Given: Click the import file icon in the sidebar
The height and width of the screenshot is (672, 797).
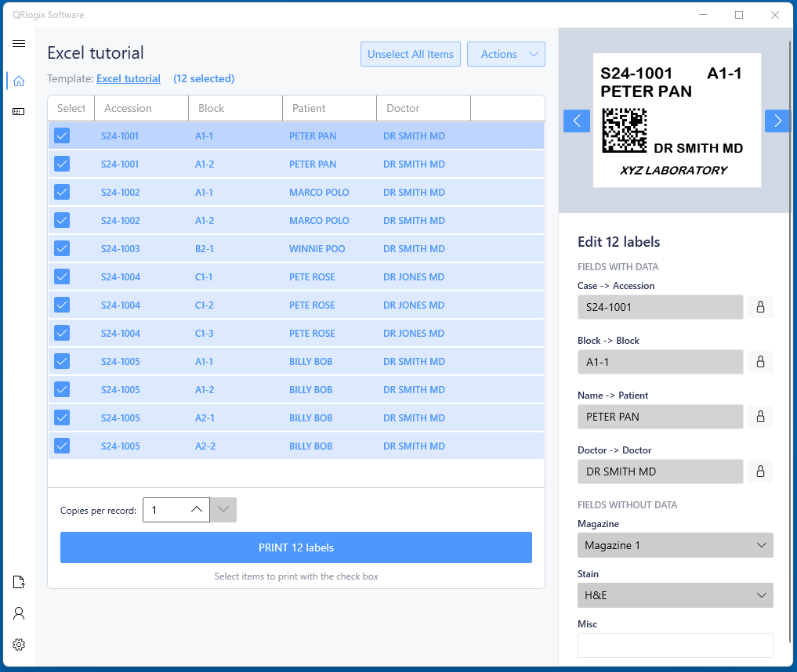Looking at the screenshot, I should pyautogui.click(x=19, y=582).
